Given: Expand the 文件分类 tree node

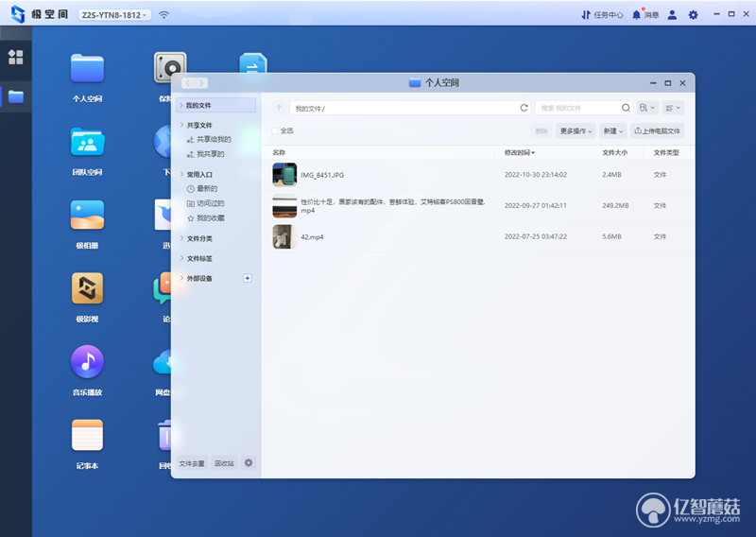Looking at the screenshot, I should tap(181, 238).
